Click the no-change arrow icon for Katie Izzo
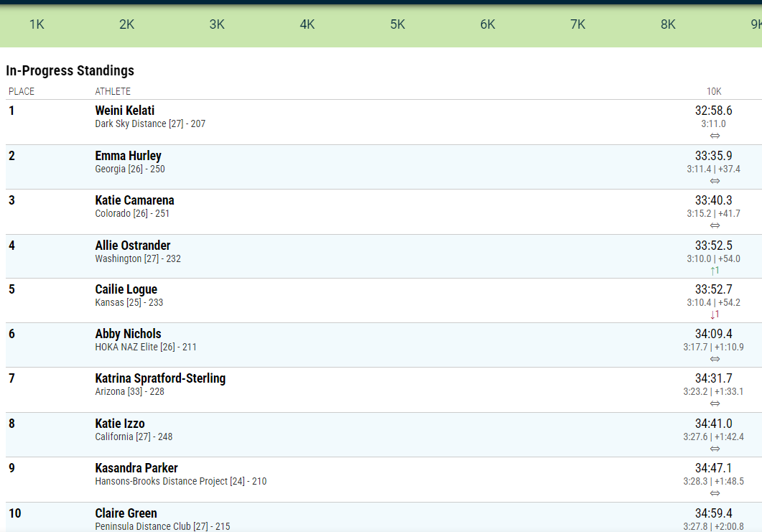The image size is (762, 532). point(715,449)
